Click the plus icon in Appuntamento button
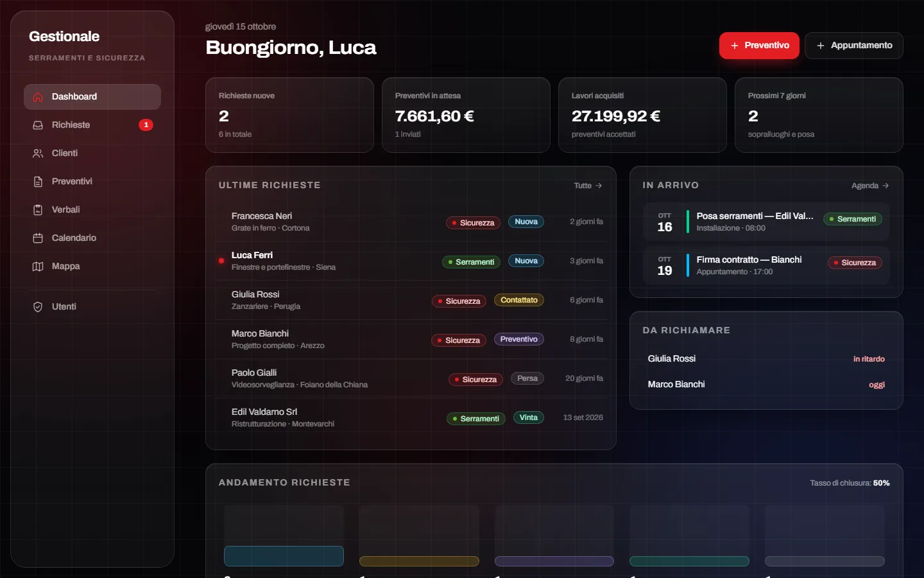This screenshot has height=578, width=924. 820,46
